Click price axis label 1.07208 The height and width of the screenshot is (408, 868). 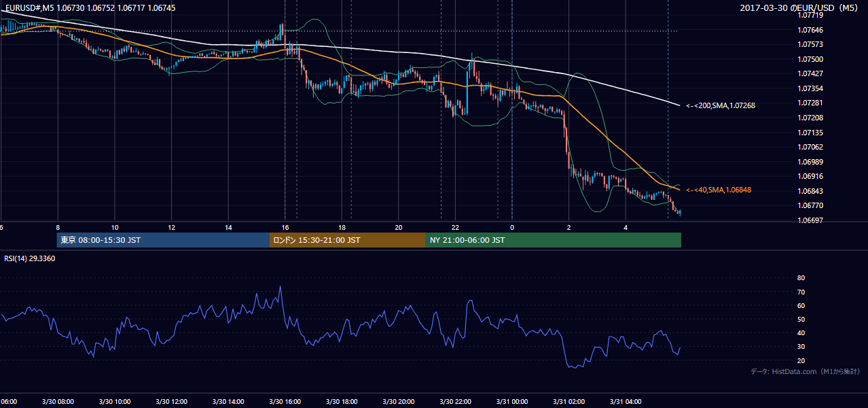pos(811,118)
